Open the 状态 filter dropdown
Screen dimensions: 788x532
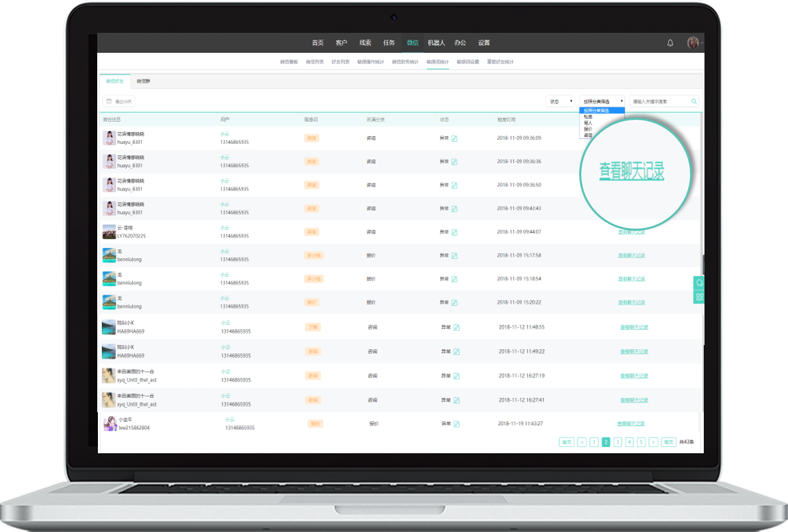coord(560,101)
